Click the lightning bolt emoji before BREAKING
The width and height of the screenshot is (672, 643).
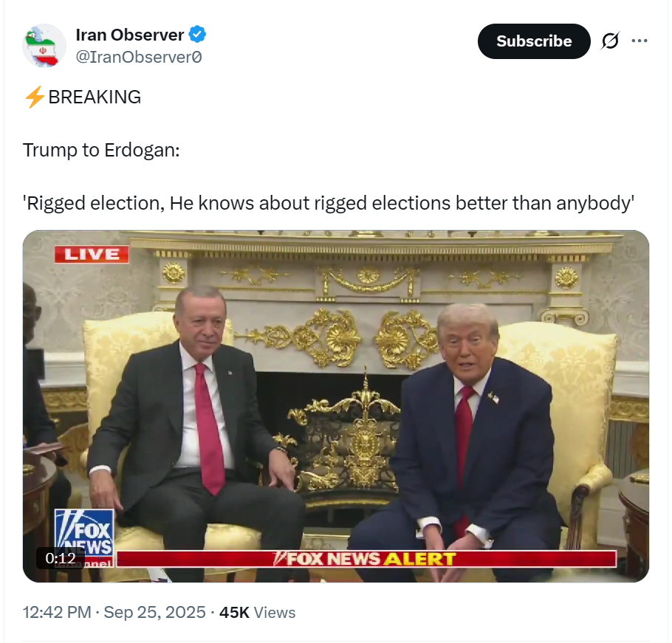click(35, 97)
